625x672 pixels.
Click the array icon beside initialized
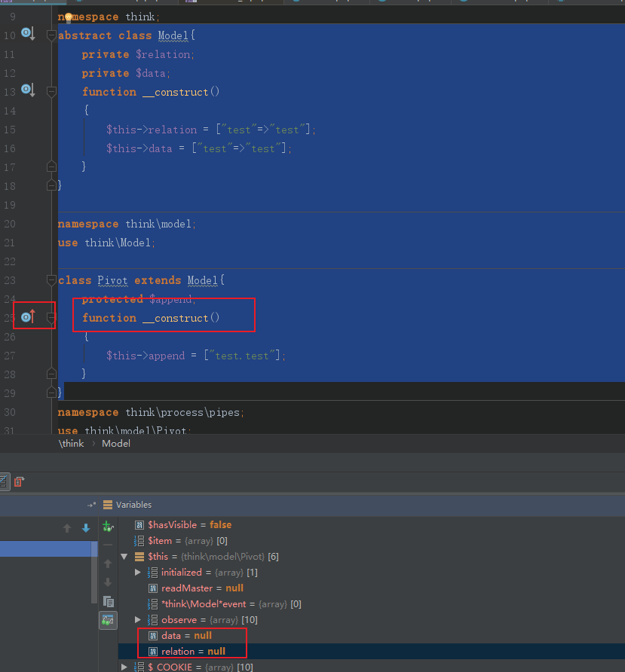153,573
